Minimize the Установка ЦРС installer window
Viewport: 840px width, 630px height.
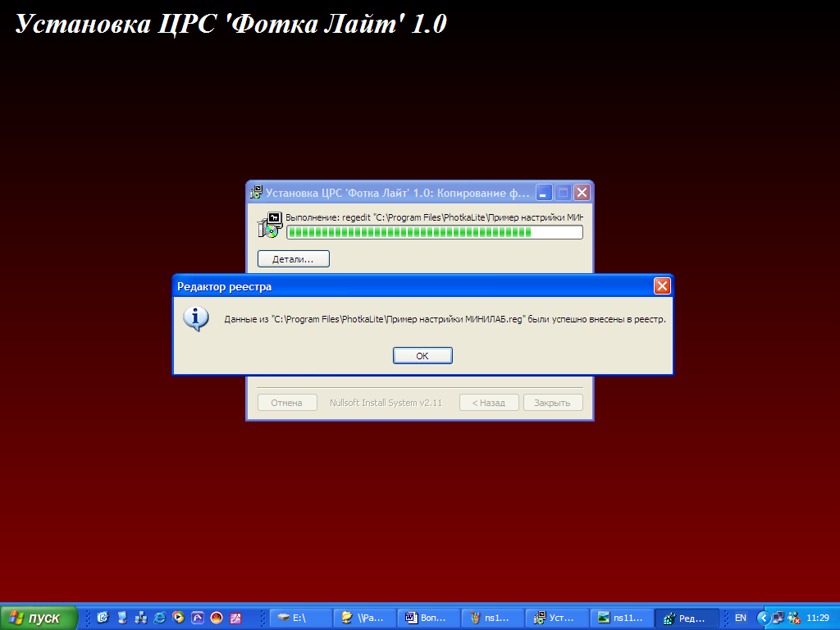544,192
